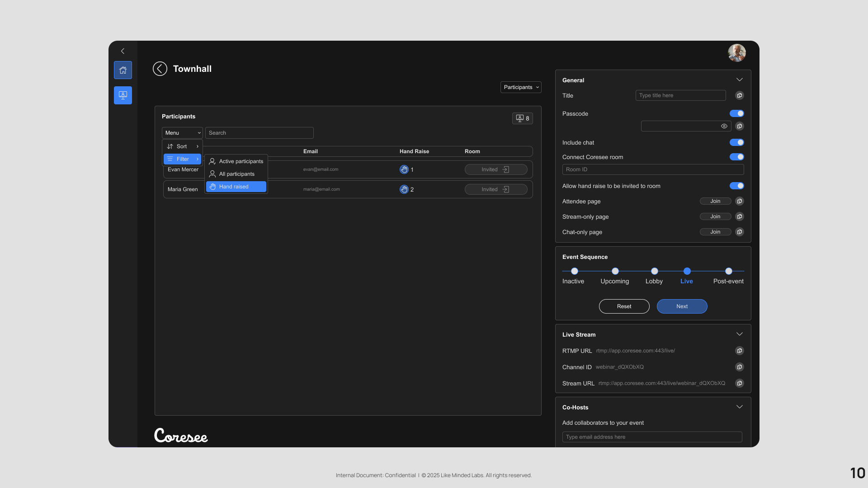Click the home icon in sidebar
868x488 pixels.
pos(123,70)
